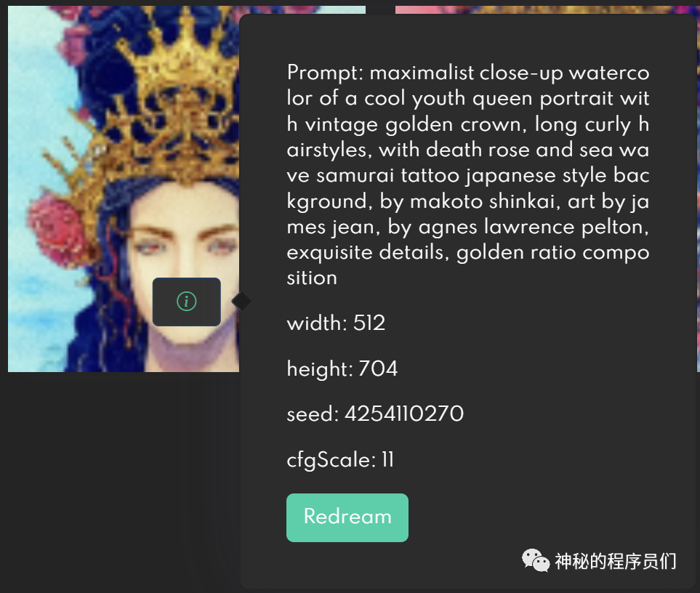Viewport: 700px width, 593px height.
Task: Select the Prompt description text
Action: pos(468,175)
